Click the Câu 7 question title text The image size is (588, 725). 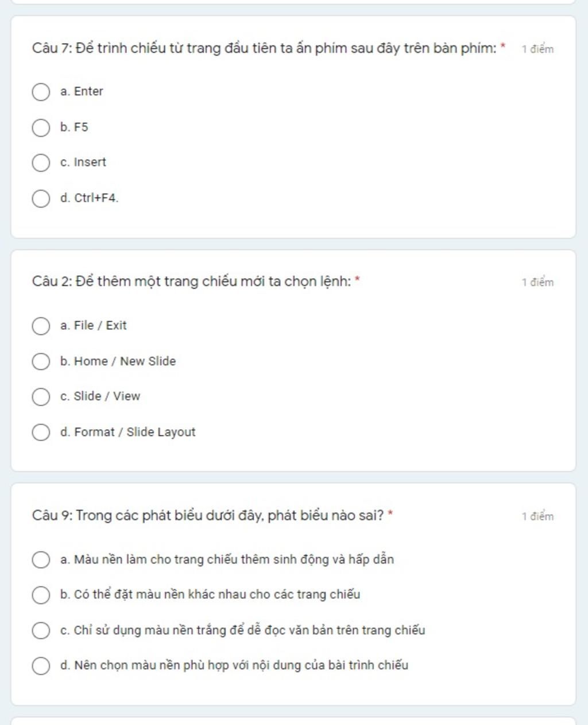(264, 48)
